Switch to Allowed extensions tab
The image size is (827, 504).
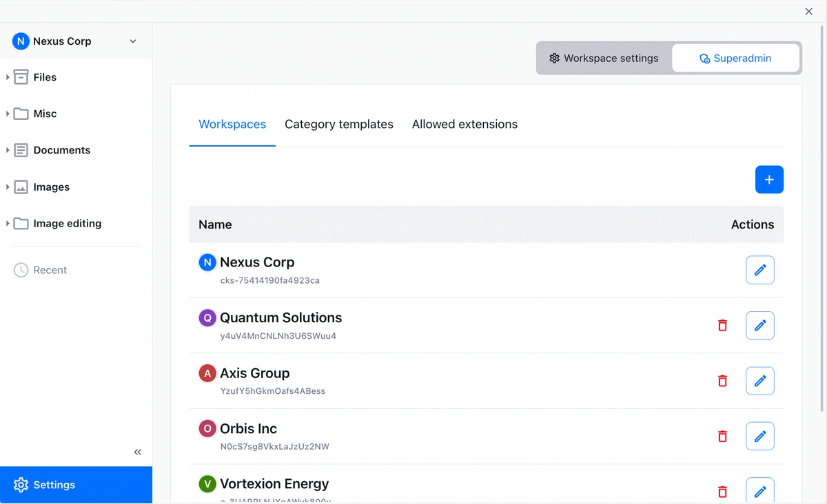point(464,125)
